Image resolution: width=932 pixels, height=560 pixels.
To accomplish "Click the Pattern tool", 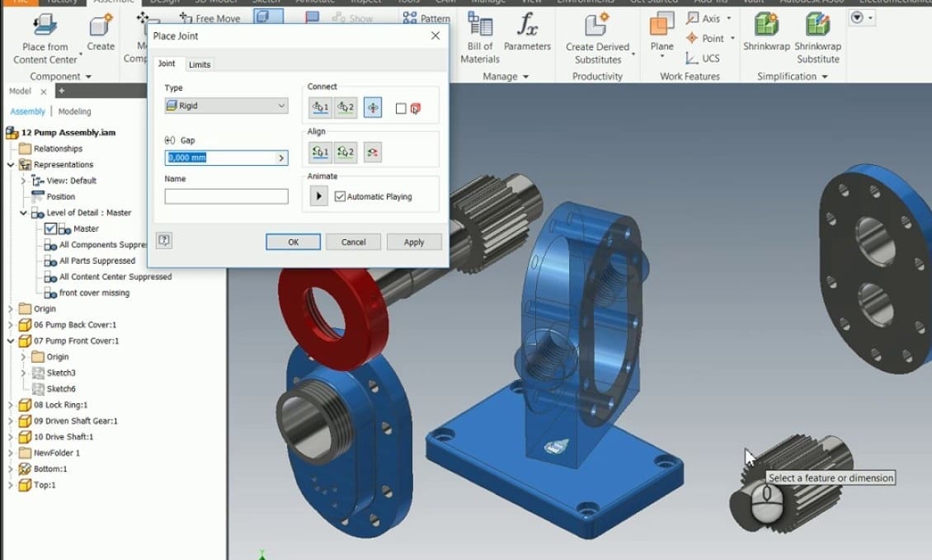I will tap(426, 18).
